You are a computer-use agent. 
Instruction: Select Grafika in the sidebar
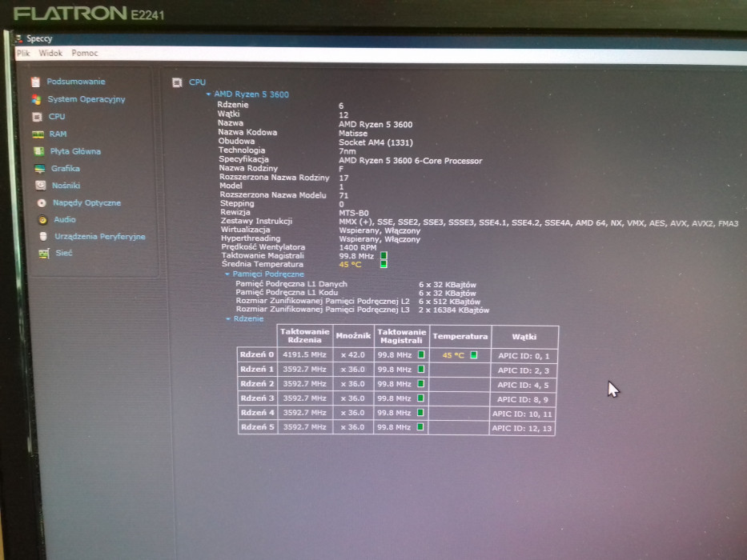(x=66, y=169)
